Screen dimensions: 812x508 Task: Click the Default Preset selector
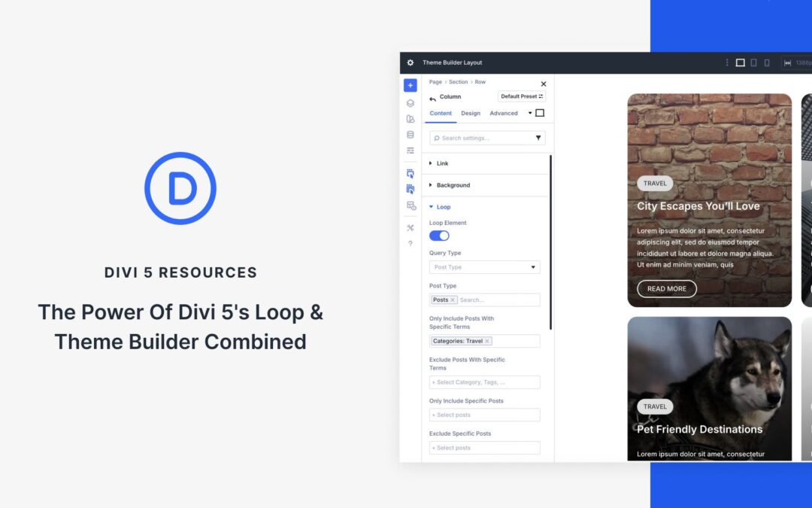click(521, 96)
